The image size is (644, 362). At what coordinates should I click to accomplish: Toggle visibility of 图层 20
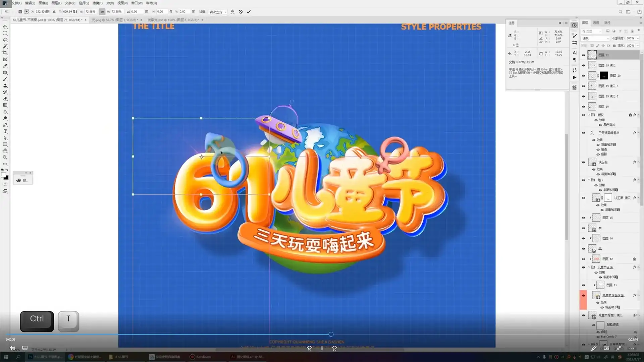tap(584, 75)
